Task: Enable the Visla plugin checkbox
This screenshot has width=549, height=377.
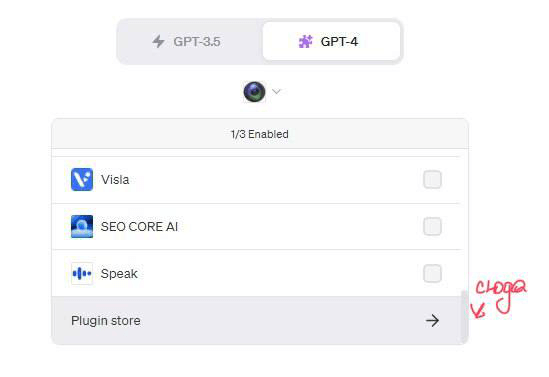Action: click(x=432, y=180)
